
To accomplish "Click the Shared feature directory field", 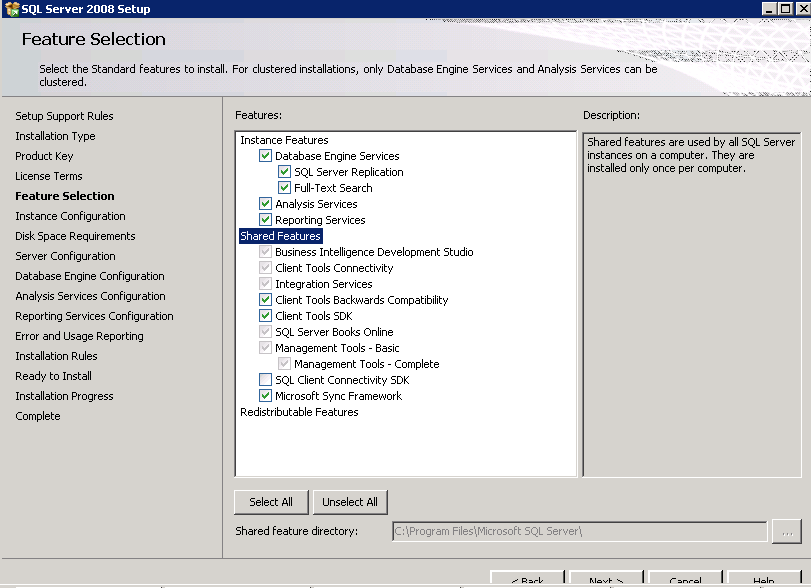I will point(579,532).
